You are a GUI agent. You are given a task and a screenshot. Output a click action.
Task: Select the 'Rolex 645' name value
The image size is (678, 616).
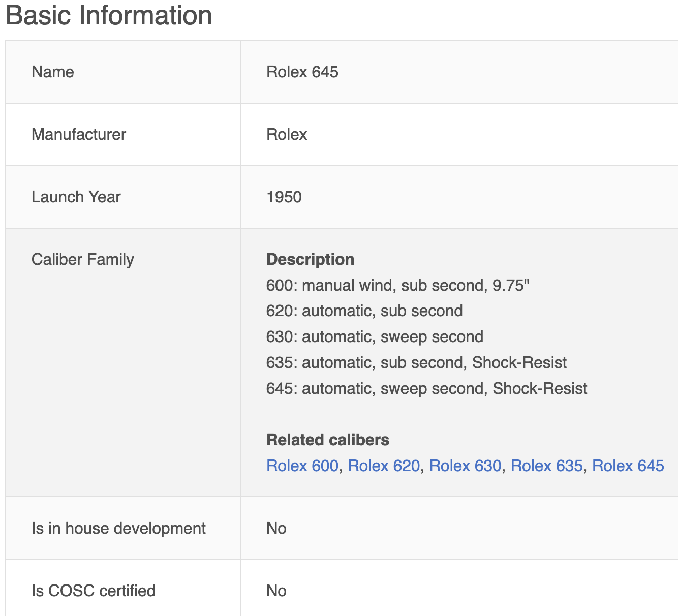coord(302,72)
